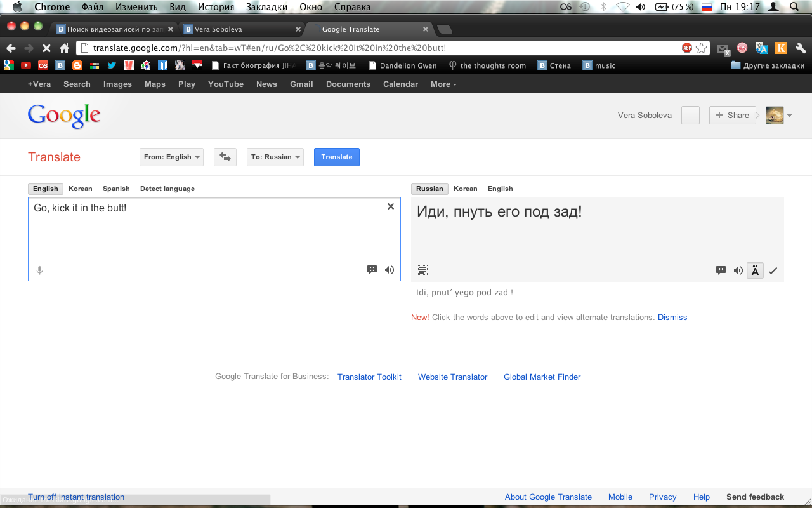Open the To: Russian language dropdown
Viewport: 812px width, 508px height.
(x=275, y=157)
